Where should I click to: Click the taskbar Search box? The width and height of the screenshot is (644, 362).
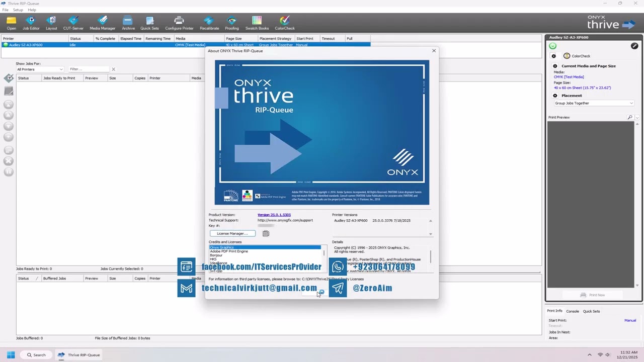click(36, 355)
